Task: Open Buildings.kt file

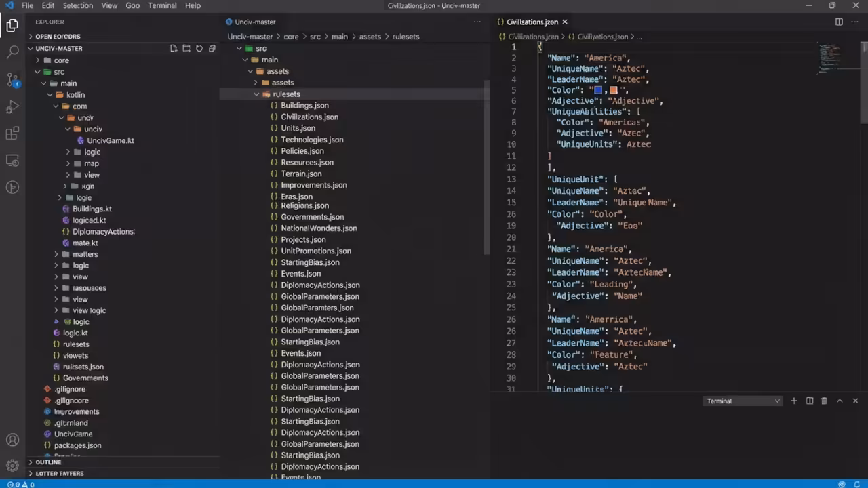Action: click(x=92, y=209)
